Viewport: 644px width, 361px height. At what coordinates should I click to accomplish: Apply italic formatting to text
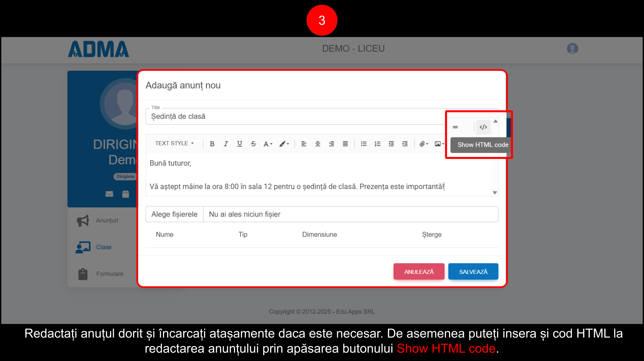point(226,144)
